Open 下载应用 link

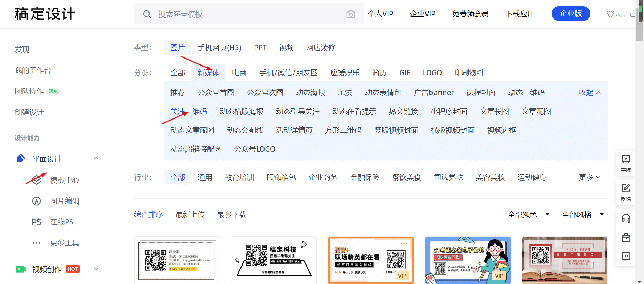pyautogui.click(x=520, y=14)
